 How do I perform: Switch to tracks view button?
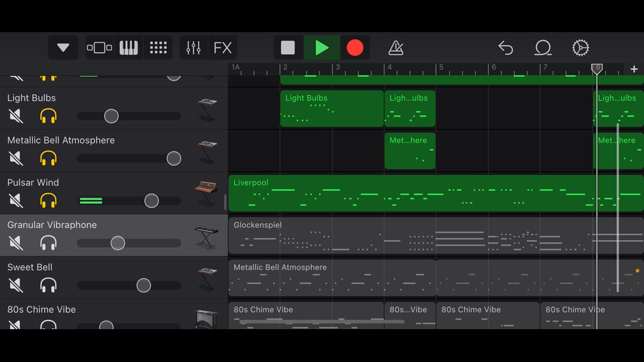pos(99,48)
